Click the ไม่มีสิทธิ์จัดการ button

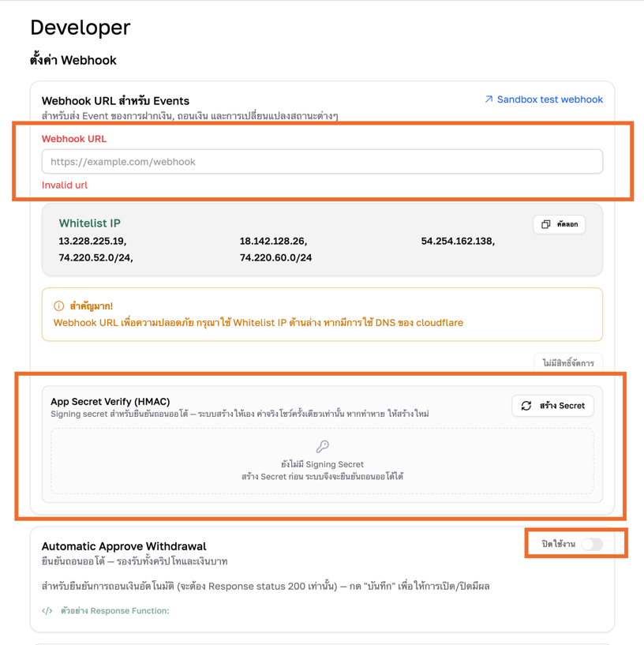pyautogui.click(x=568, y=362)
